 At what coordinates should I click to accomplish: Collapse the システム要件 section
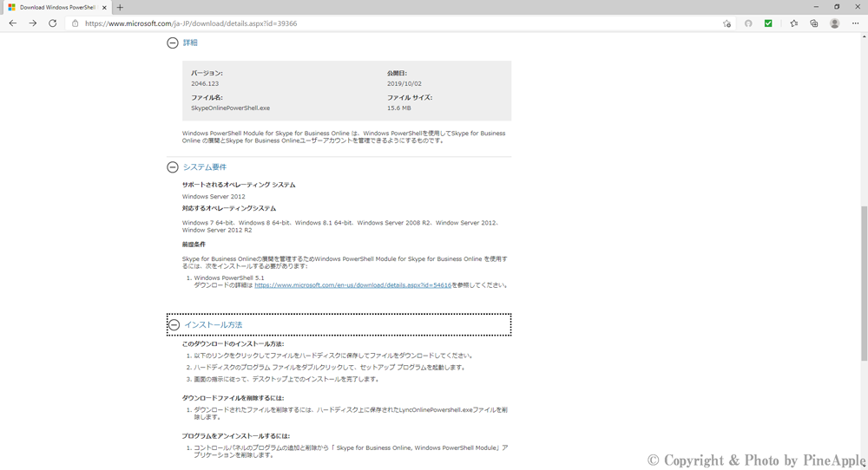tap(173, 167)
